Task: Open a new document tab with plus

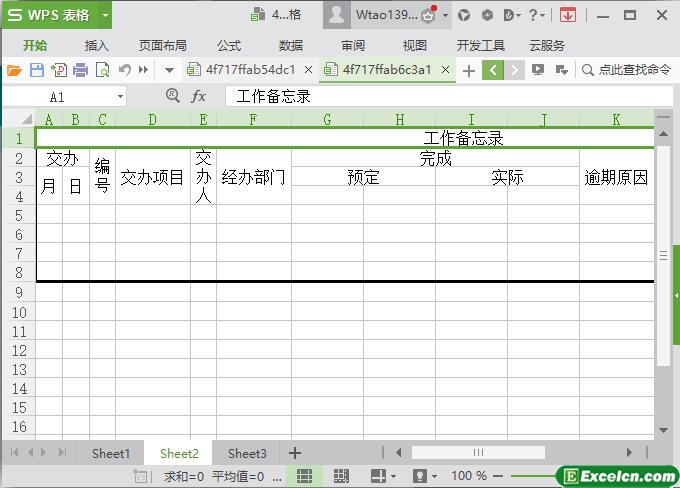Action: [x=468, y=70]
